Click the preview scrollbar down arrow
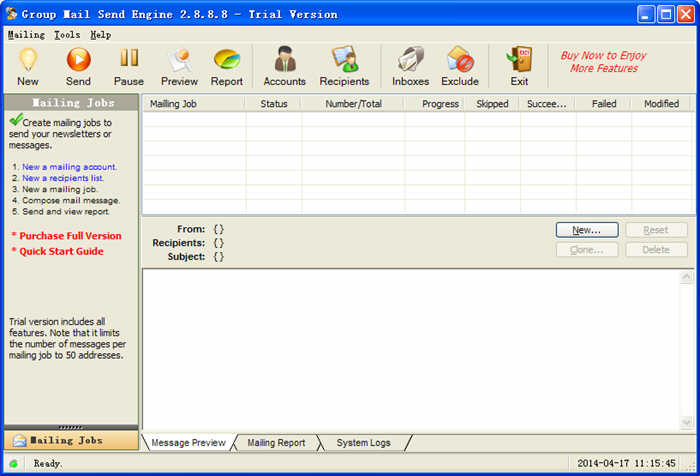 (687, 422)
